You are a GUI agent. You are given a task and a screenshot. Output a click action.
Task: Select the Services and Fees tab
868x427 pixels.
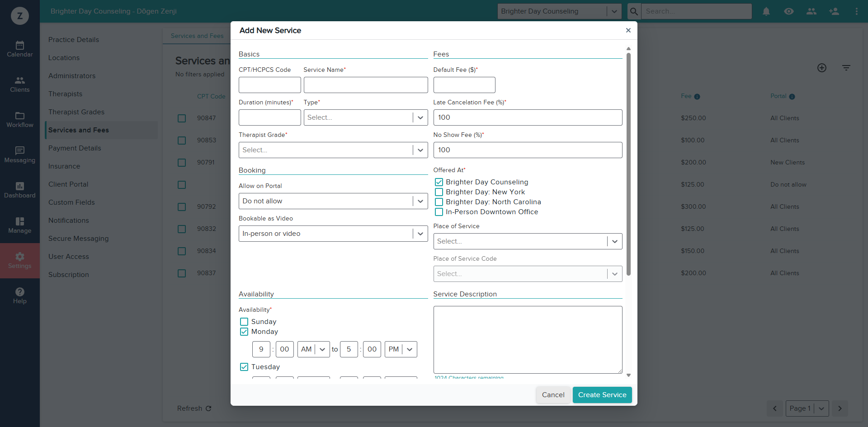click(197, 36)
